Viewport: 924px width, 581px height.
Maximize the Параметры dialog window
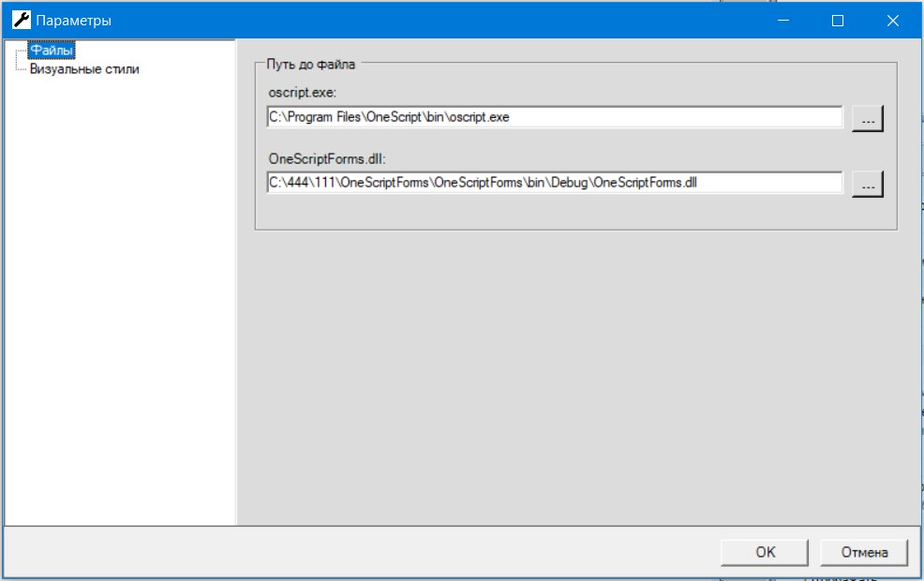(x=838, y=20)
